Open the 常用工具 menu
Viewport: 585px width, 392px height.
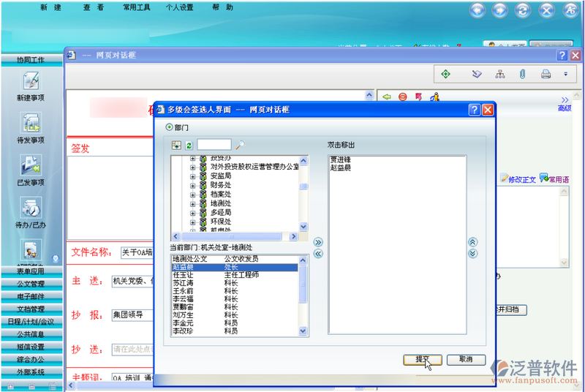(137, 7)
